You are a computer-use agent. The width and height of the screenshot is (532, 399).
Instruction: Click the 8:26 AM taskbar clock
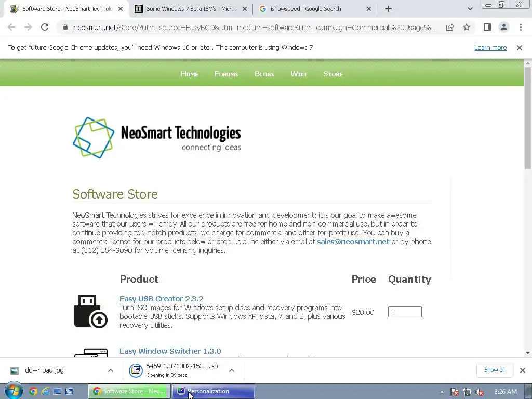pos(506,392)
